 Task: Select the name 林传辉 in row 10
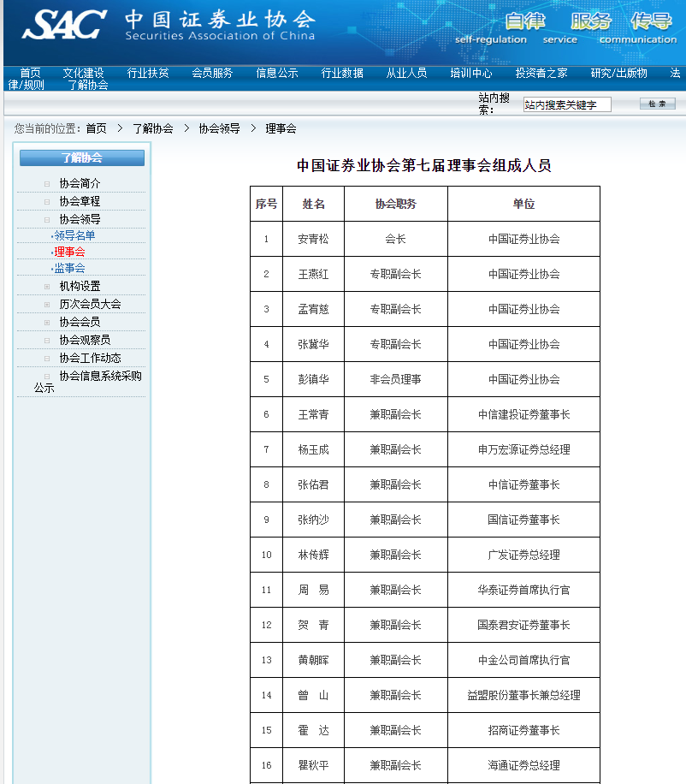[313, 555]
